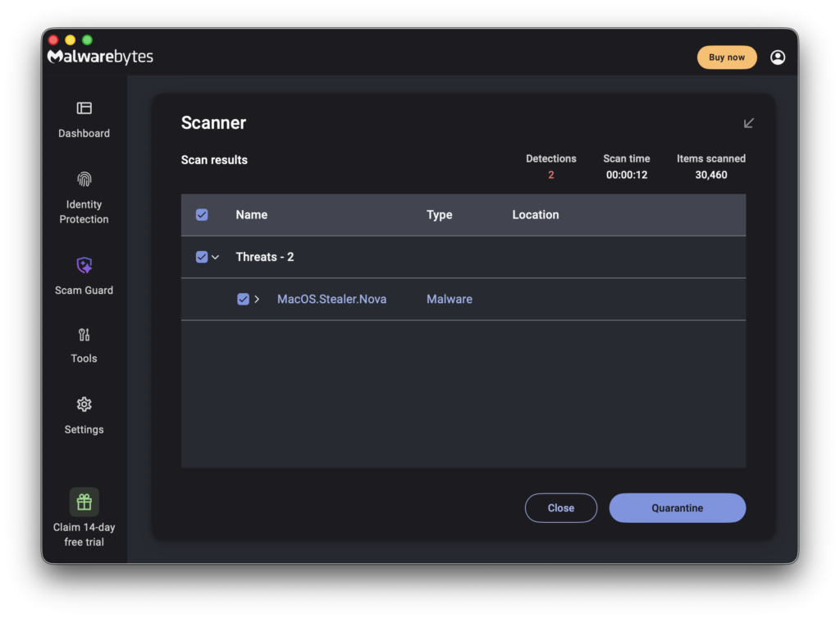
Task: Click the Quarantine button
Action: [677, 507]
